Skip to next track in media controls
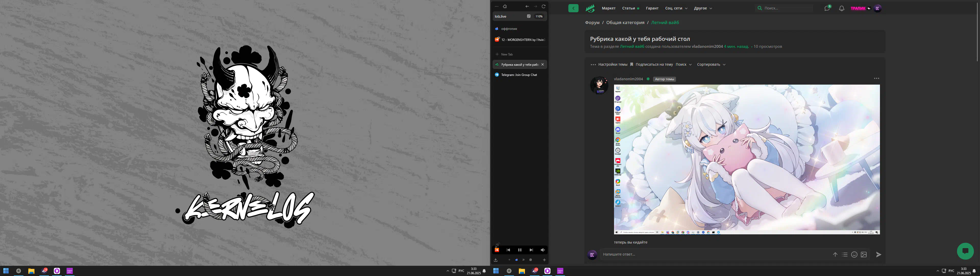Screen dimensions: 980x276 (x=531, y=250)
